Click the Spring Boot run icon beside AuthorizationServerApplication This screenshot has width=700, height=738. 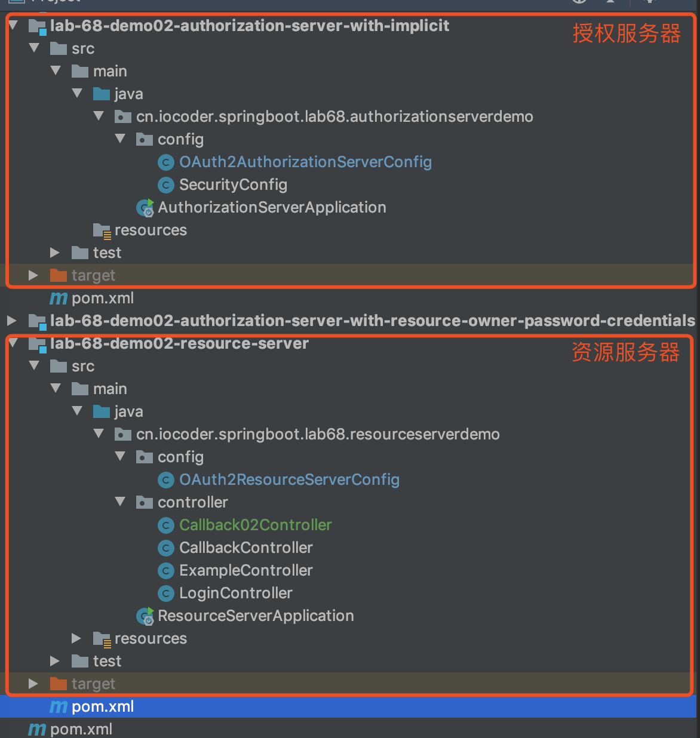coord(145,207)
